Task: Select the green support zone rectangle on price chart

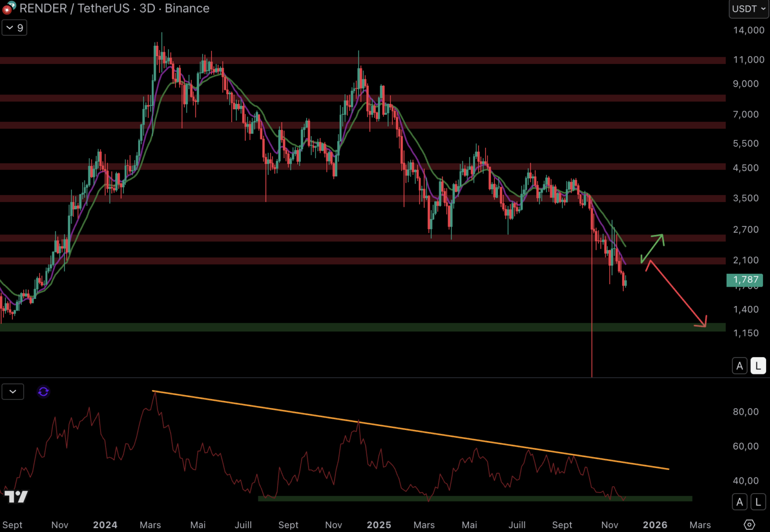Action: coord(345,327)
